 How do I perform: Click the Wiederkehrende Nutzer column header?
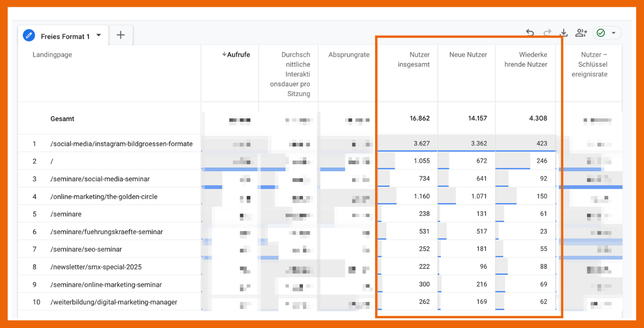click(526, 59)
